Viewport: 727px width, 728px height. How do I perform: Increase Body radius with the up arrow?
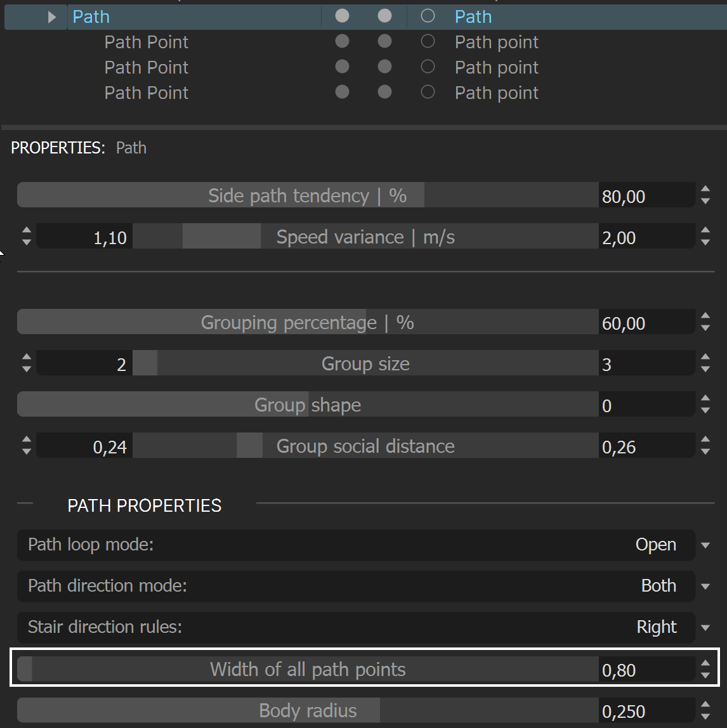click(705, 705)
